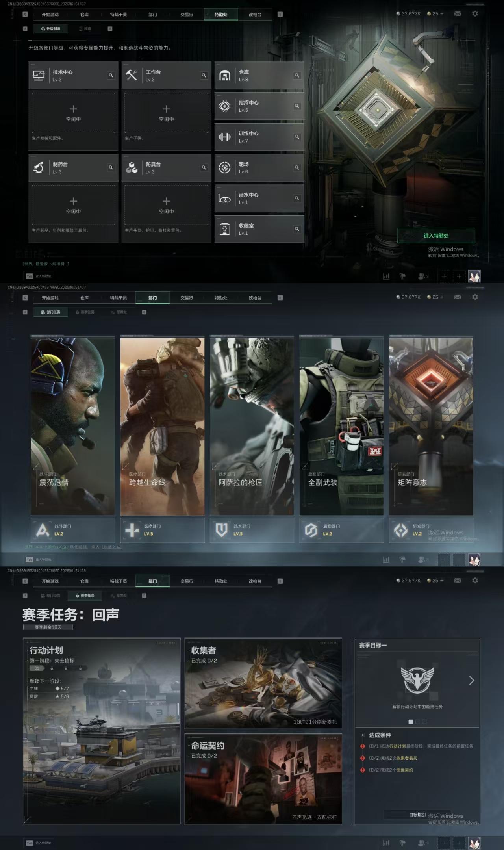The height and width of the screenshot is (850, 504).
Task: Add a bullet production job in 工作台 slot
Action: 166,113
